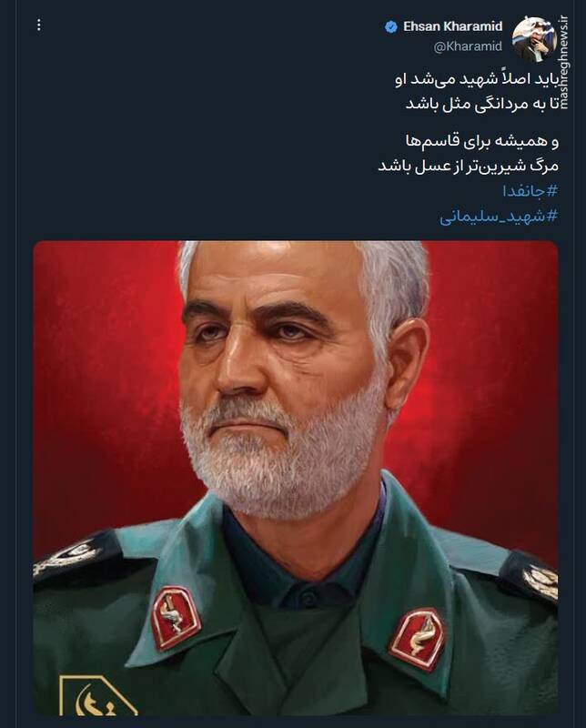Viewport: 586px width, 728px height.
Task: Select the line و همیشه برای قاسم‌ها
Action: (482, 141)
